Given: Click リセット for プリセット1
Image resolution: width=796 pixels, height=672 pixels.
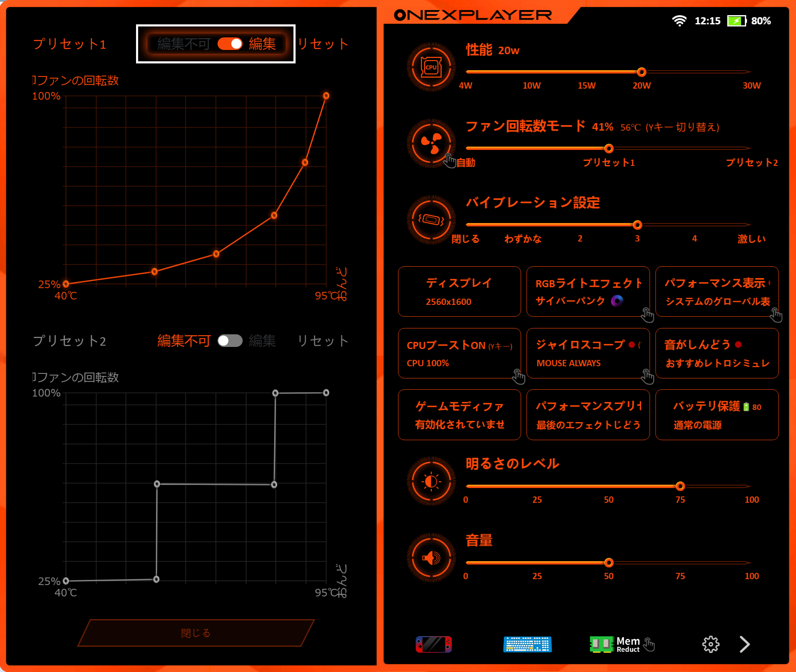Looking at the screenshot, I should click(323, 44).
